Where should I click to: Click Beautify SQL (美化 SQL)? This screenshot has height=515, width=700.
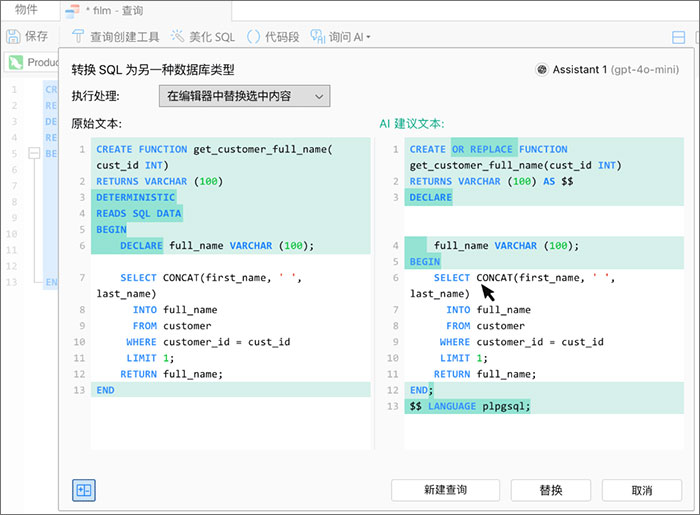203,37
